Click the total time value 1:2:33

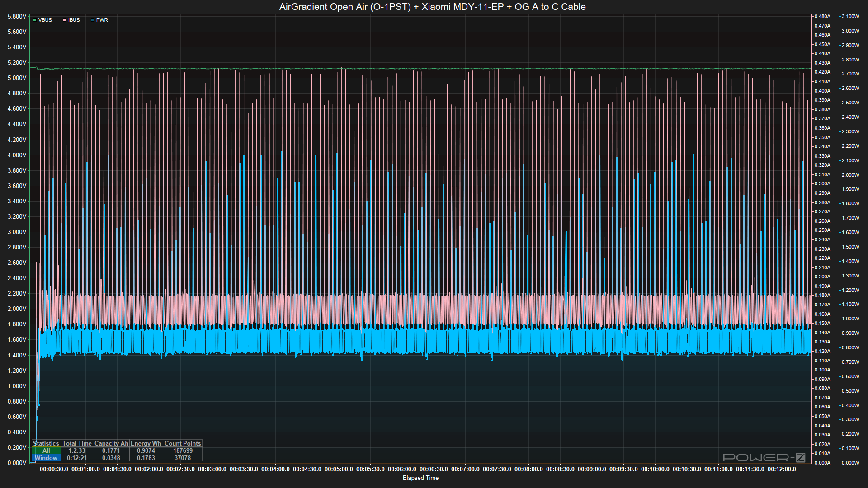tap(77, 450)
